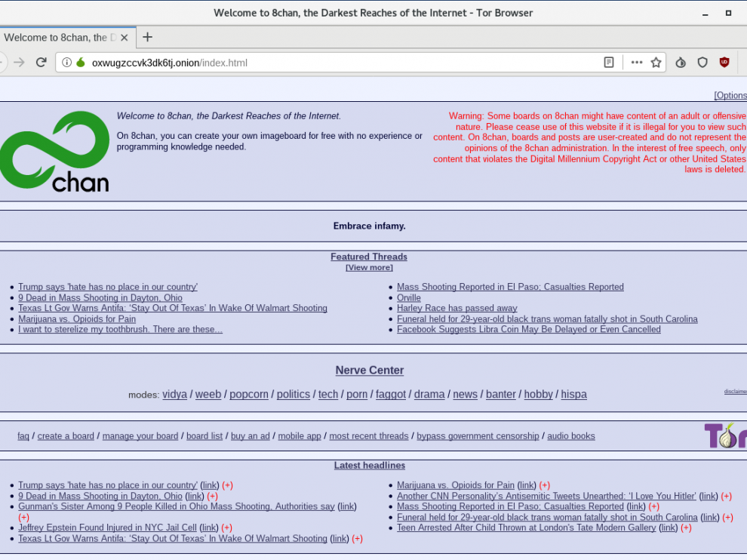Open the Tor onion button in toolbar
This screenshot has width=747, height=560.
681,63
